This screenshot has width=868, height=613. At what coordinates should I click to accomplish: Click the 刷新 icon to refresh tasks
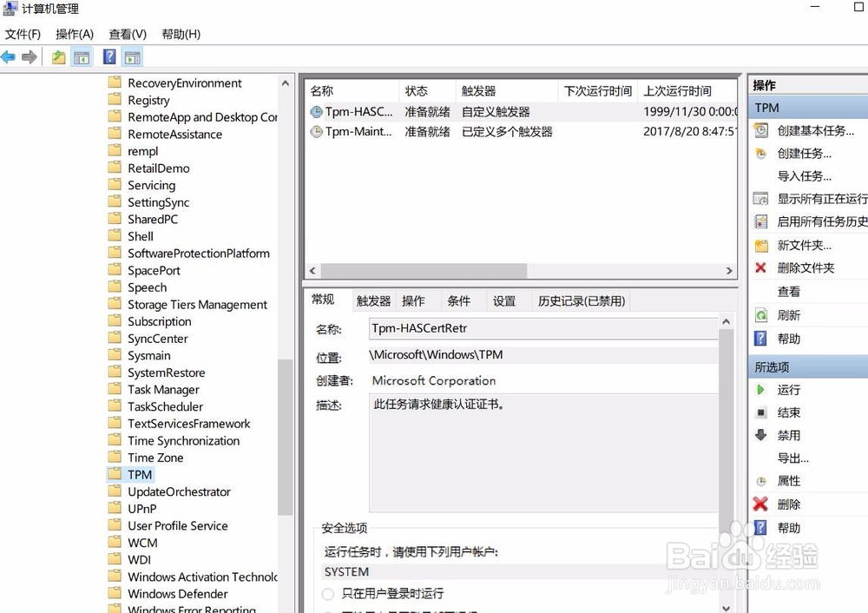(760, 315)
